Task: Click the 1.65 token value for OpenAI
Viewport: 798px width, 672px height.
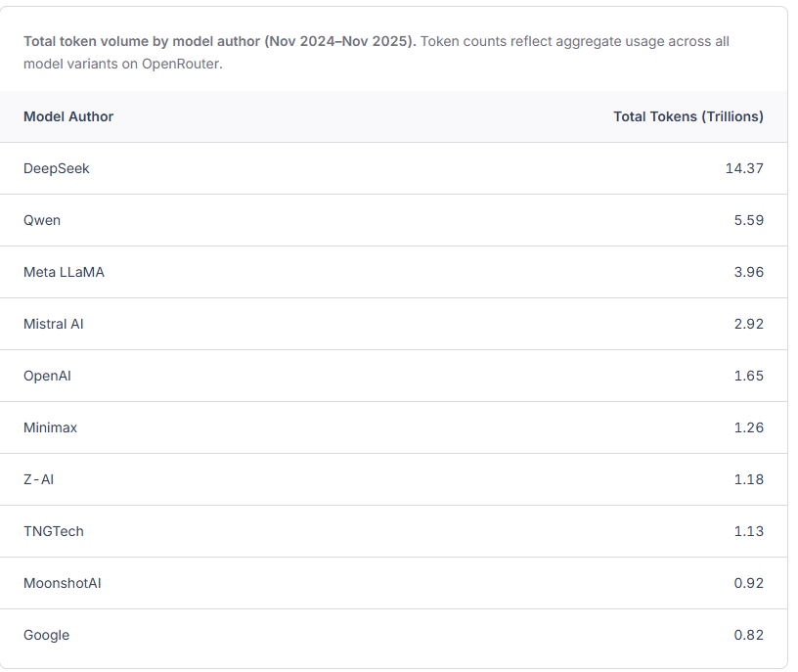Action: [748, 376]
